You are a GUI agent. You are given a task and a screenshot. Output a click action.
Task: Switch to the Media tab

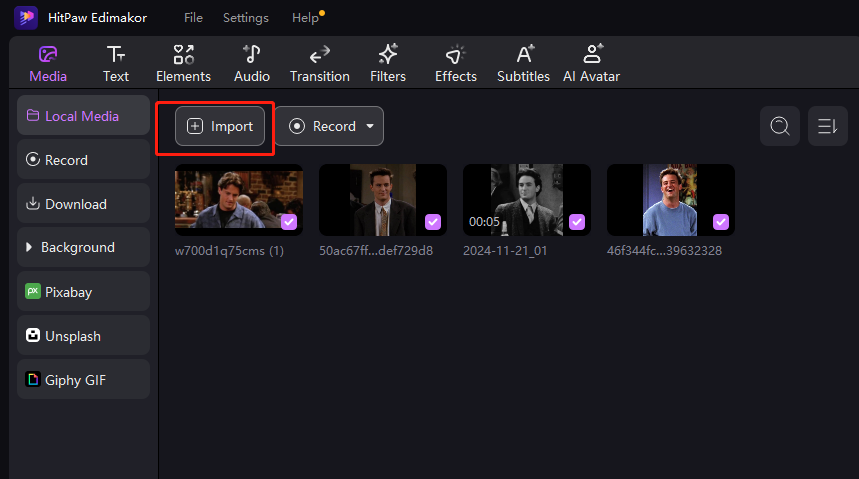pyautogui.click(x=48, y=64)
